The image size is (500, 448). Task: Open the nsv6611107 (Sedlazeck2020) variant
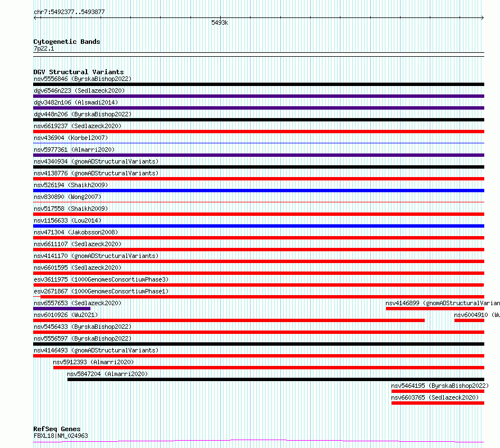[x=78, y=244]
